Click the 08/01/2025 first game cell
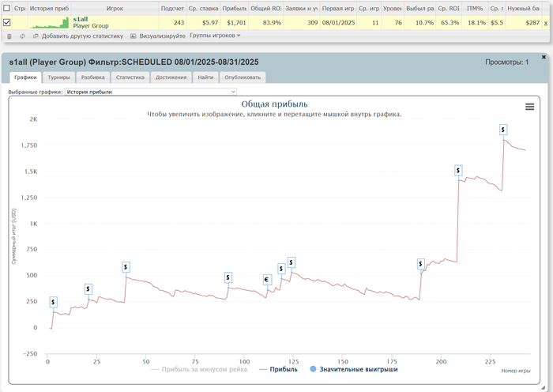Image resolution: width=553 pixels, height=392 pixels. [x=338, y=23]
